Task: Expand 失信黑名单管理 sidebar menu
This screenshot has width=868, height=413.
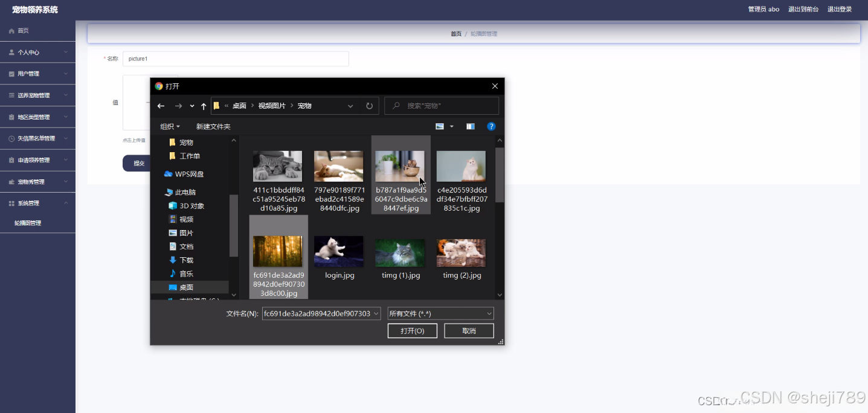Action: 37,138
